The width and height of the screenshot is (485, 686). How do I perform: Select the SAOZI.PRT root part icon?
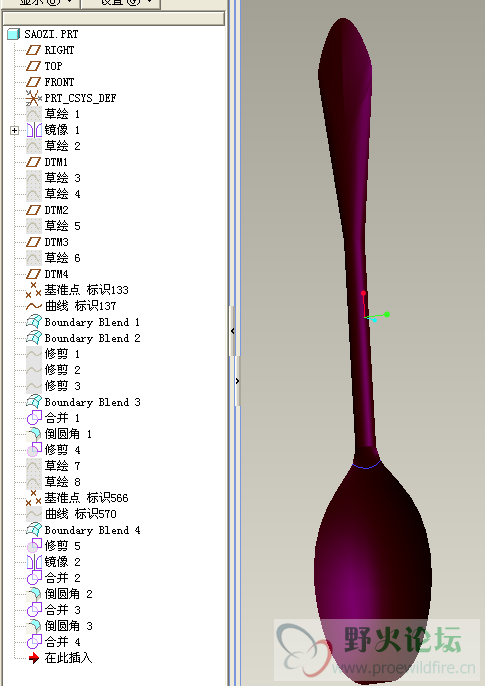(x=14, y=34)
